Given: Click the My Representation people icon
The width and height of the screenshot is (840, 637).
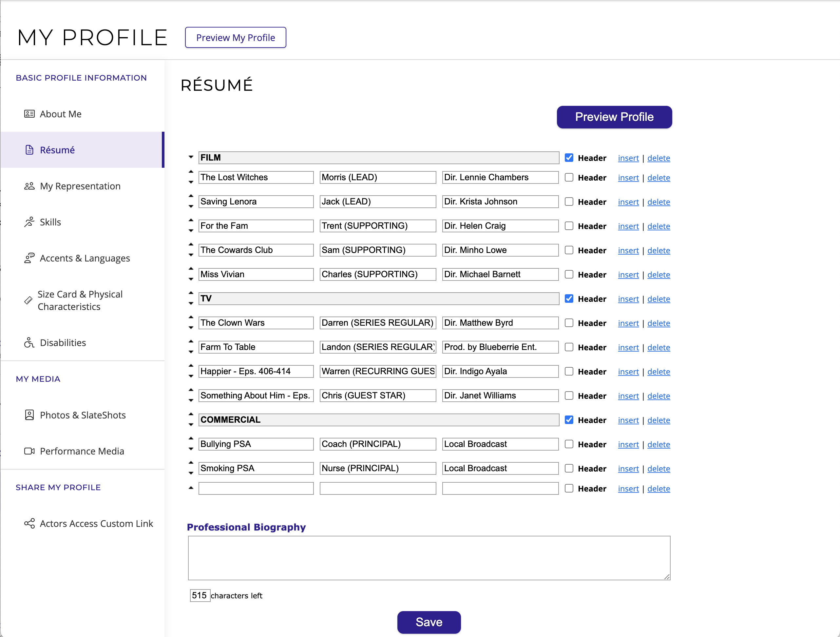Looking at the screenshot, I should coord(29,186).
